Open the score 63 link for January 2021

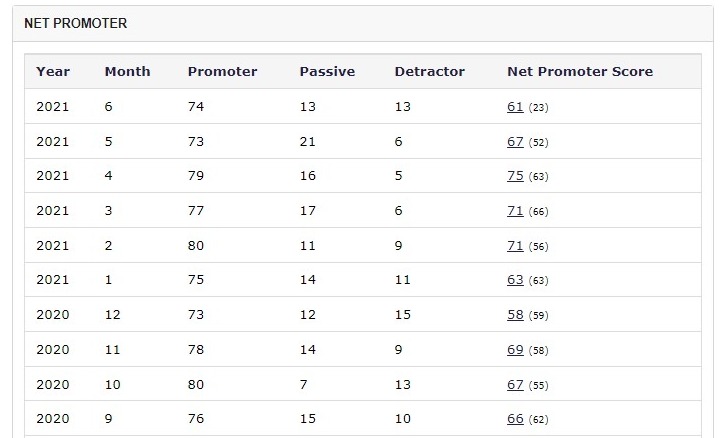[515, 280]
